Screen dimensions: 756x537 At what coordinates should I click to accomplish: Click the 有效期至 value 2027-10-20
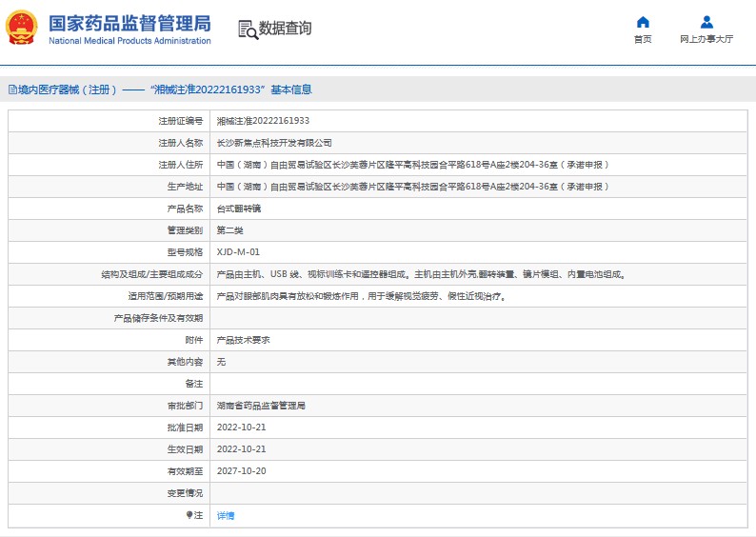[x=241, y=471]
